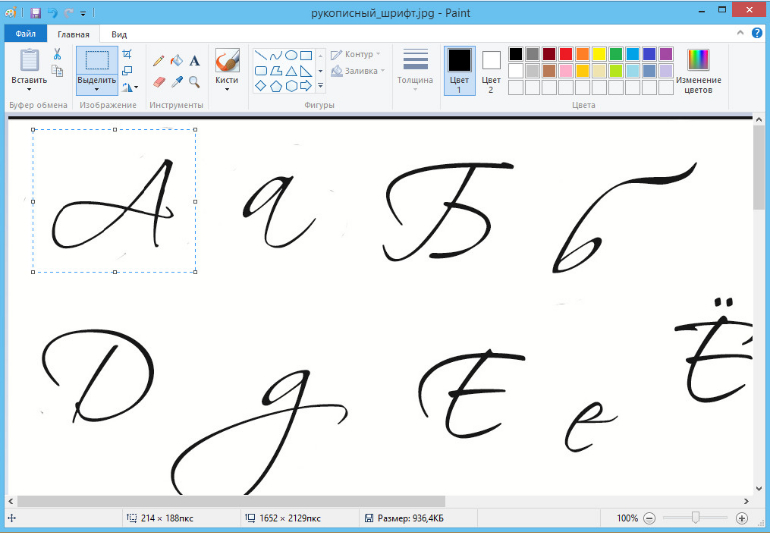Viewport: 770px width, 533px height.
Task: Click the selection size 214 × 188пкс text
Action: 167,518
